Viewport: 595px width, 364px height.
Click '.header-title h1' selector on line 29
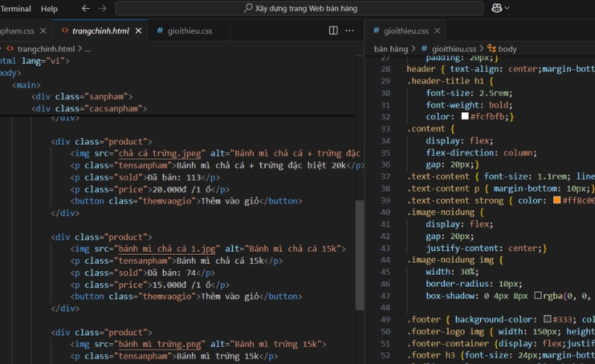(446, 81)
